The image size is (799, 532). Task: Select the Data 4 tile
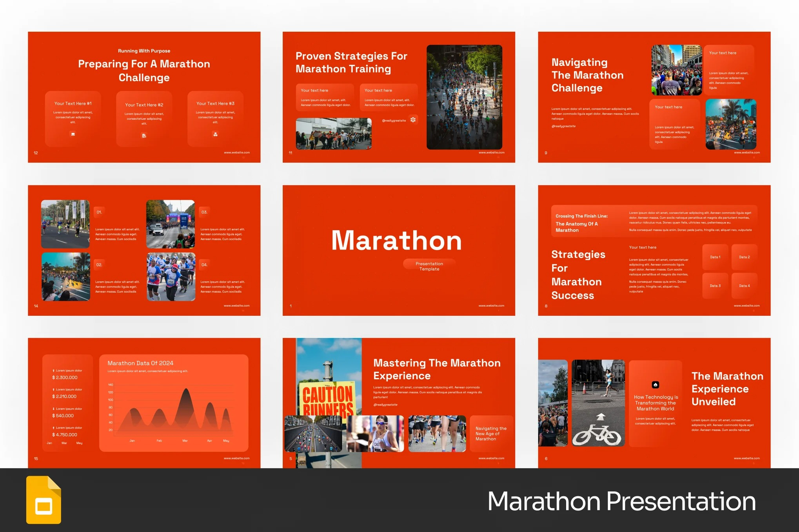click(x=744, y=286)
